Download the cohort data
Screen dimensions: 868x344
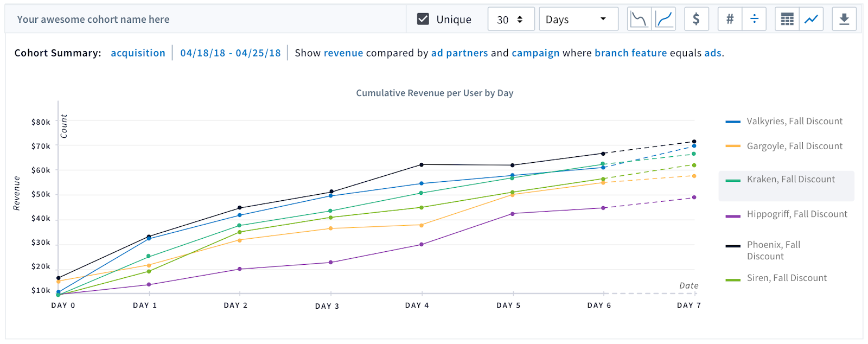(844, 20)
